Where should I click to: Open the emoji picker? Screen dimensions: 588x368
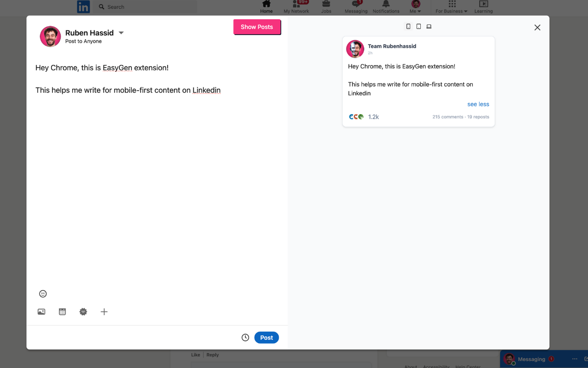(x=43, y=293)
